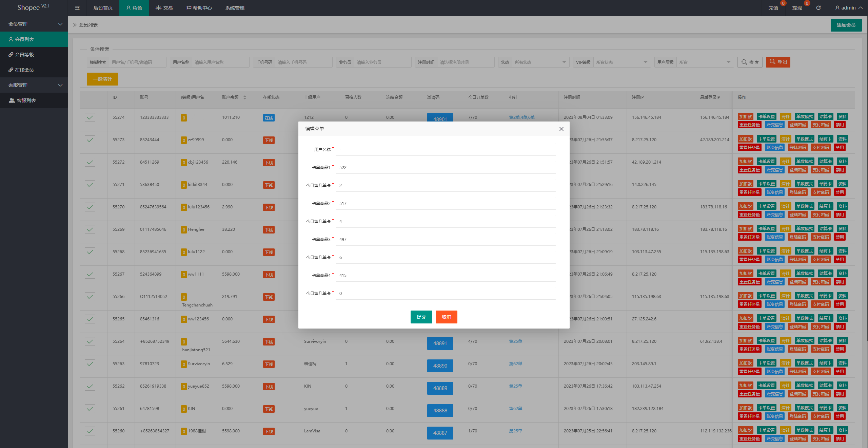This screenshot has width=868, height=448.
Task: Toggle the checkbox for ID 55262
Action: 90,386
